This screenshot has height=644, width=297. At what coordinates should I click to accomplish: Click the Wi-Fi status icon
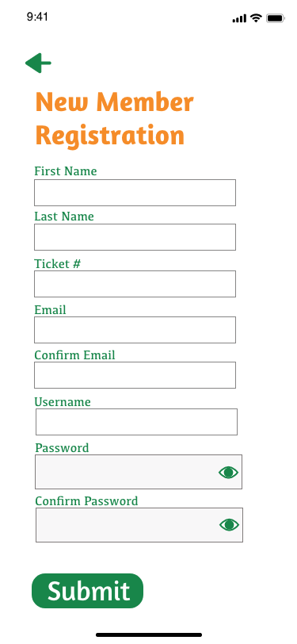point(257,18)
